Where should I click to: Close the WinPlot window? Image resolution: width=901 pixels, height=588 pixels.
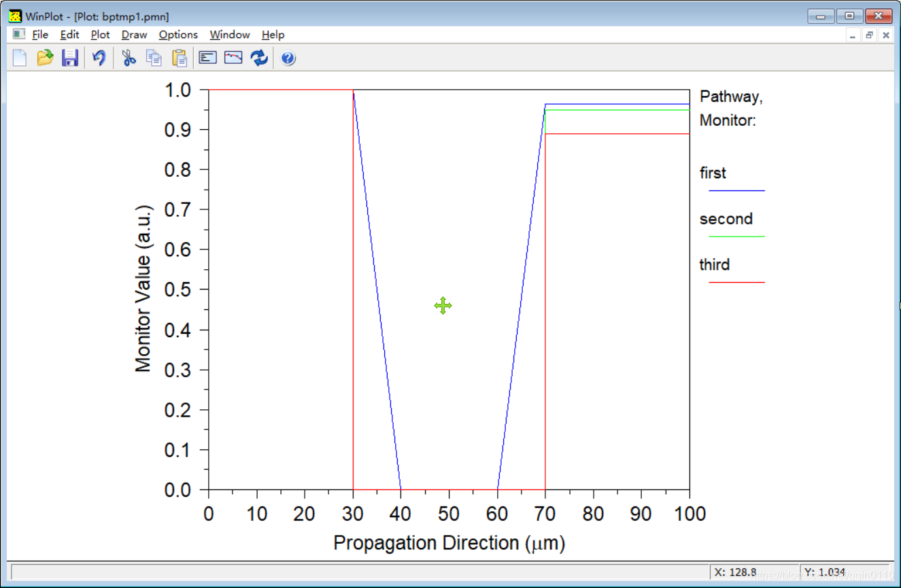[878, 16]
